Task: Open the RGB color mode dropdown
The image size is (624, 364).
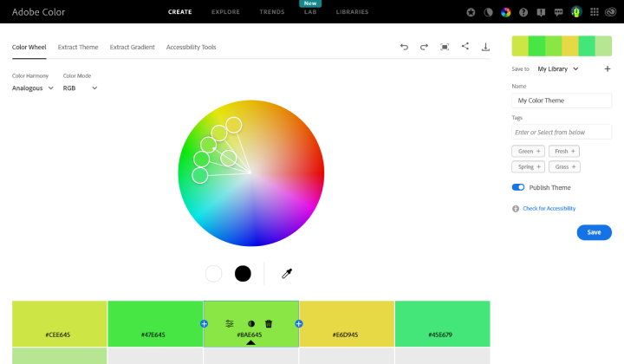Action: point(80,88)
